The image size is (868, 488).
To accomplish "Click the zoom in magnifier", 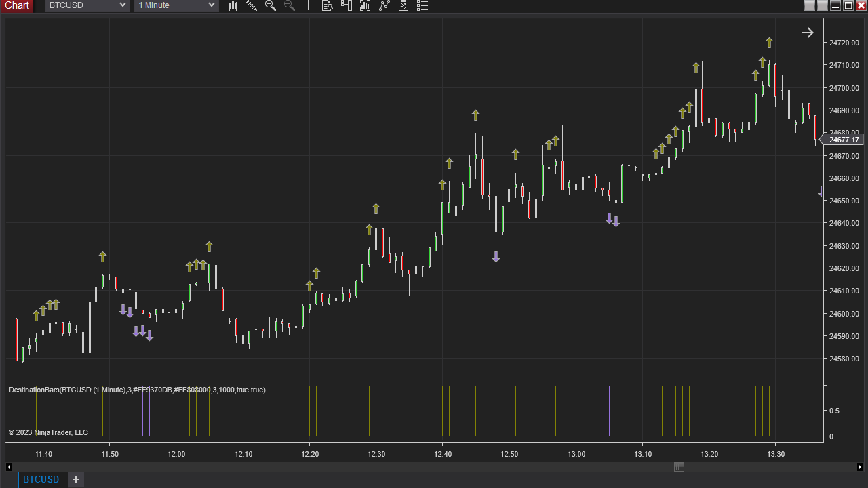I will (x=271, y=5).
